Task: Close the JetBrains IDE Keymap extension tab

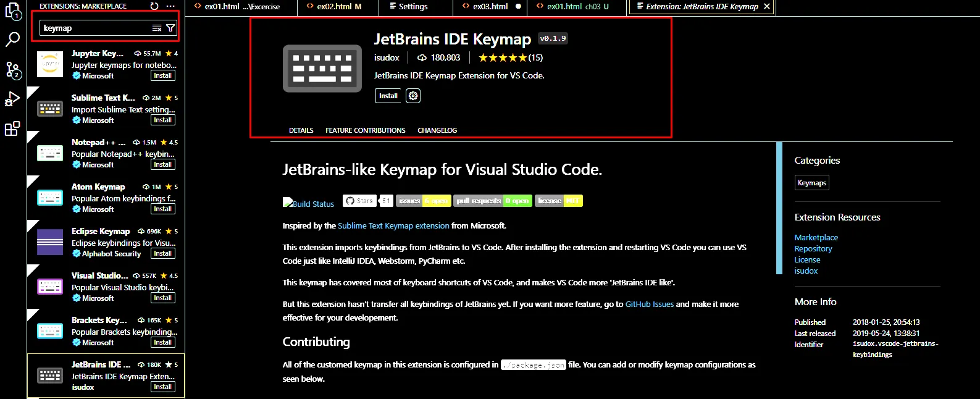Action: coord(767,6)
